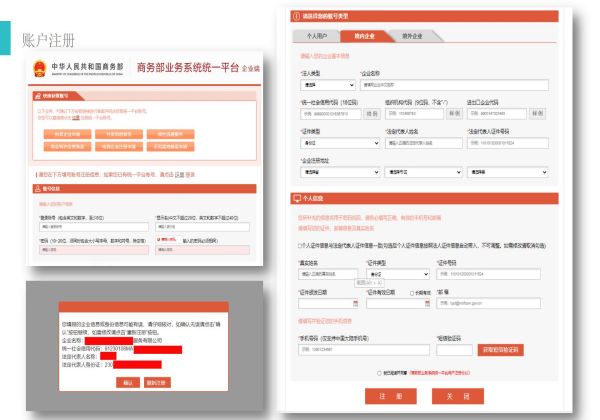Click the 获取短信验证码 button
This screenshot has height=420, width=600.
pos(500,350)
